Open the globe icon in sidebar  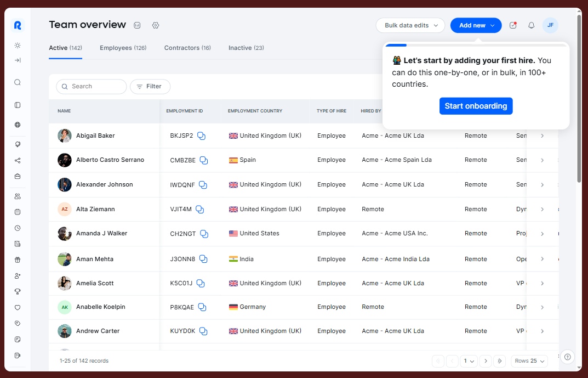point(18,125)
